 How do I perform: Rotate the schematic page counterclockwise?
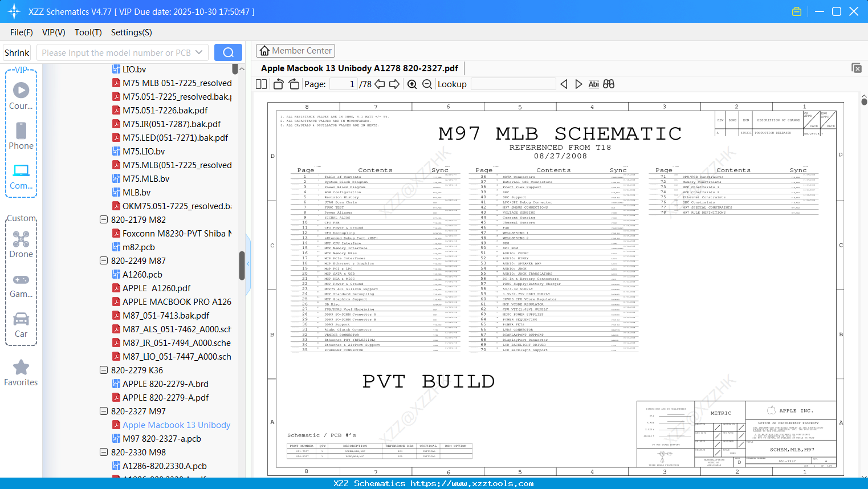pos(278,84)
